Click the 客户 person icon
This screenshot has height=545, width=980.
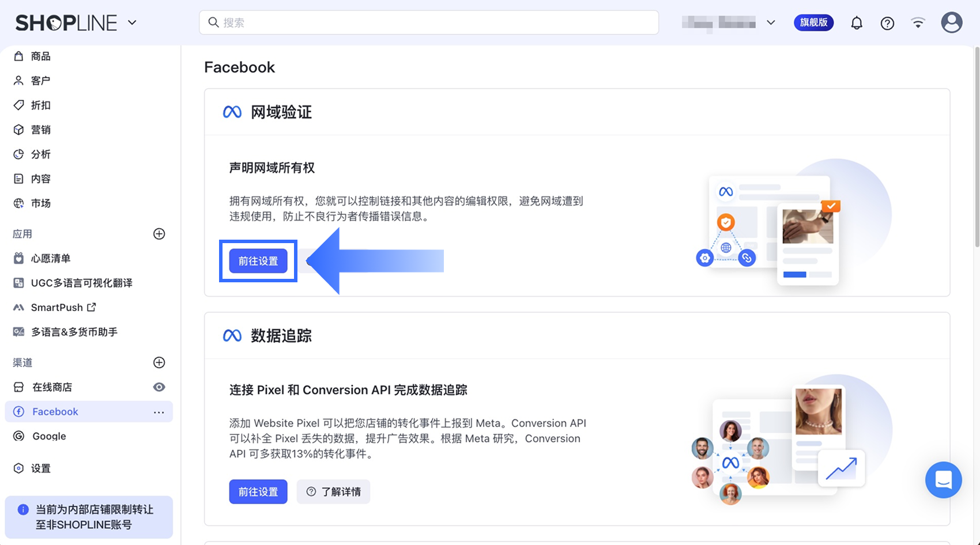click(x=19, y=81)
